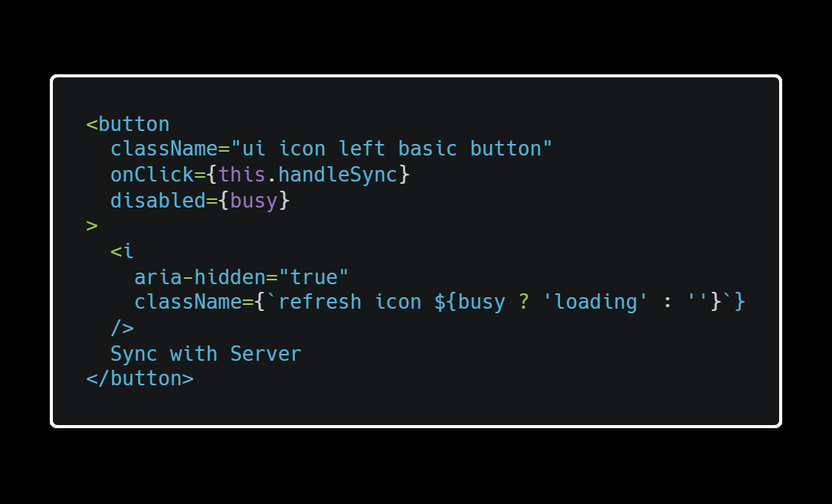This screenshot has height=504, width=832.
Task: Click the "ui icon left basic button" string
Action: tap(391, 149)
